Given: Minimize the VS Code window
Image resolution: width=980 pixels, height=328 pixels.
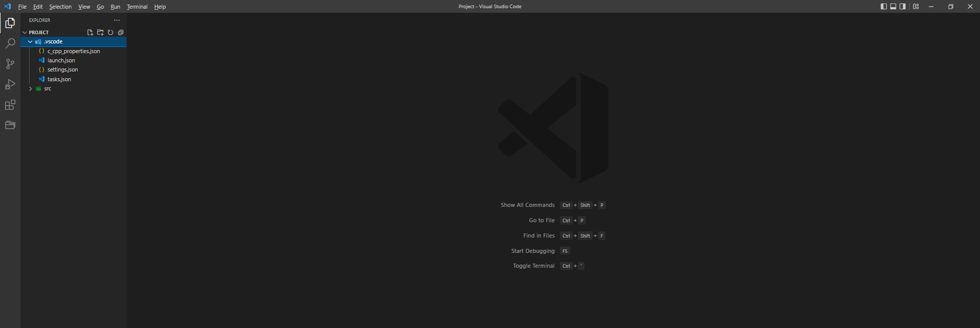Looking at the screenshot, I should (931, 7).
